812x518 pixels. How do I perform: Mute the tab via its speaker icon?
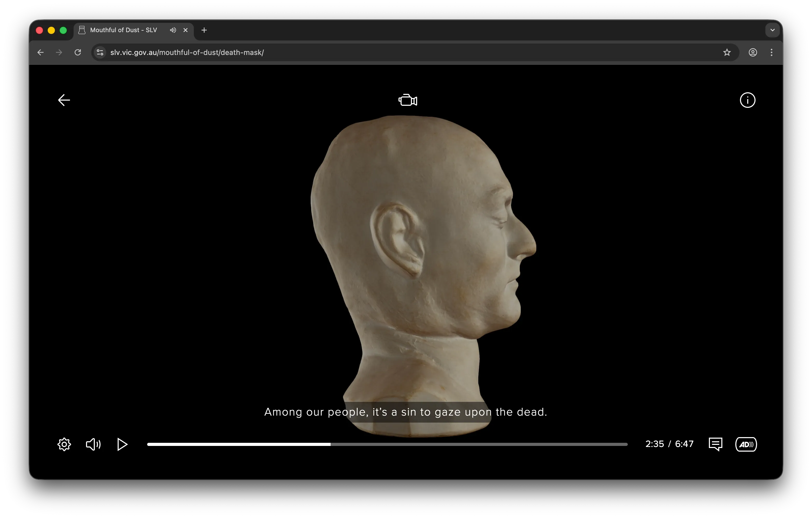tap(173, 30)
